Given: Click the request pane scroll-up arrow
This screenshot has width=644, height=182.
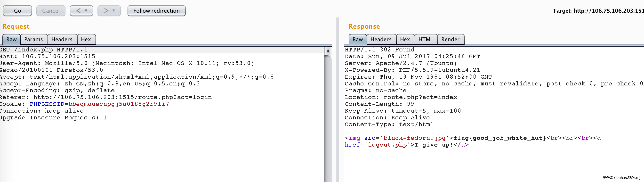Looking at the screenshot, I should tap(328, 50).
